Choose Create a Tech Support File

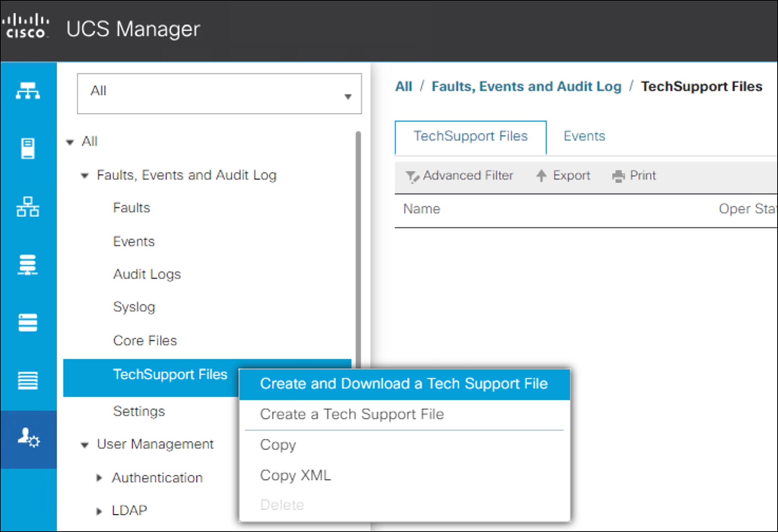[404, 414]
